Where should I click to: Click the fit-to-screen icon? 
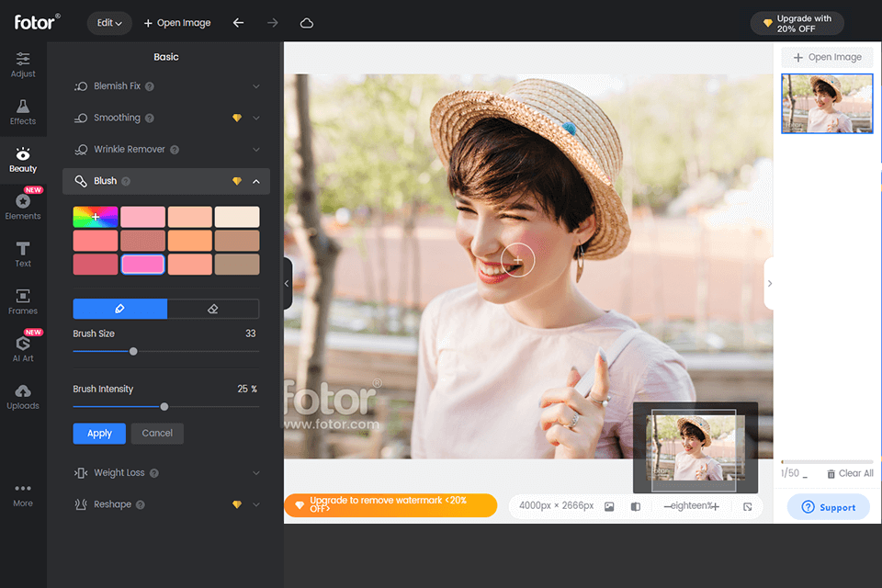coord(748,506)
